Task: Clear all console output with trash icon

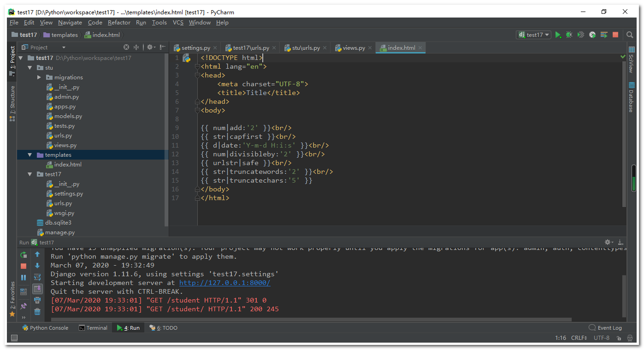Action: [37, 312]
